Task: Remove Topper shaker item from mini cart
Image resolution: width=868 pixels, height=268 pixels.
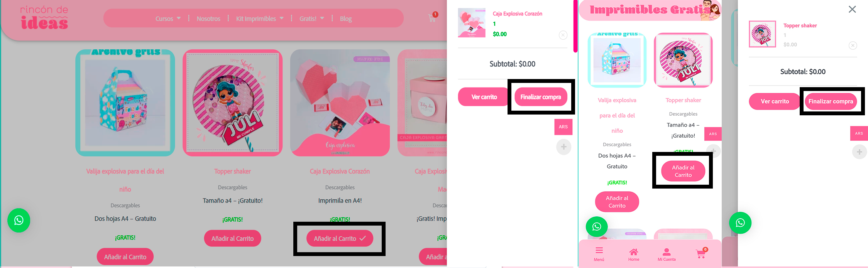Action: [x=853, y=46]
